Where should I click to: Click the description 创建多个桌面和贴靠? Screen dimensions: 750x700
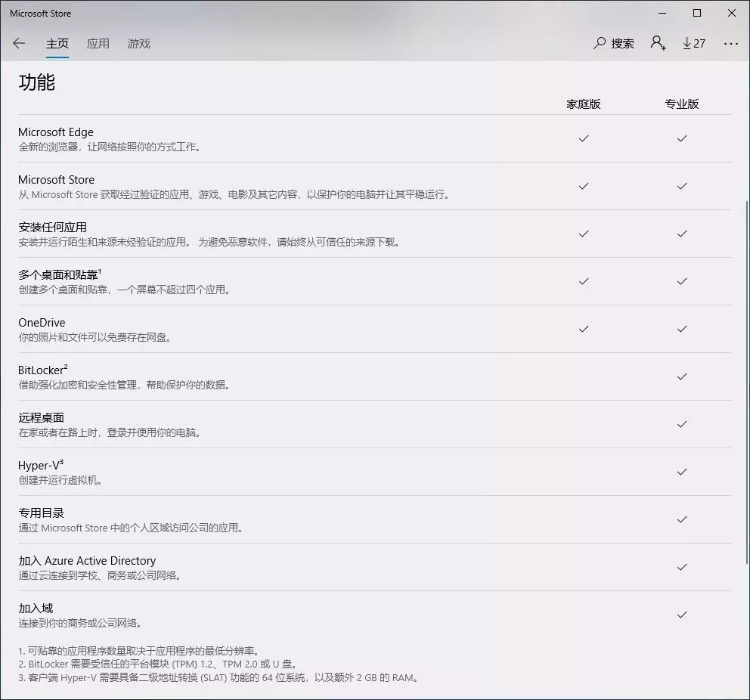(125, 290)
